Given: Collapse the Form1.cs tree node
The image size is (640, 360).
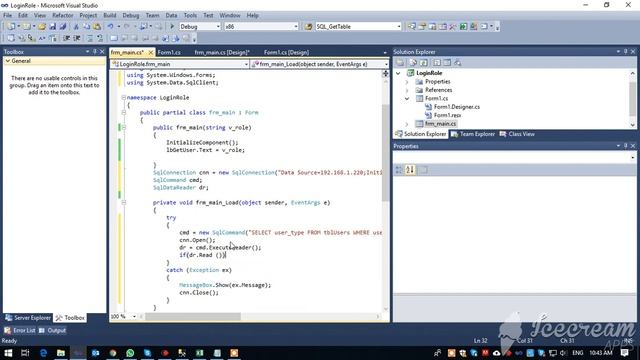Looking at the screenshot, I should pos(407,98).
